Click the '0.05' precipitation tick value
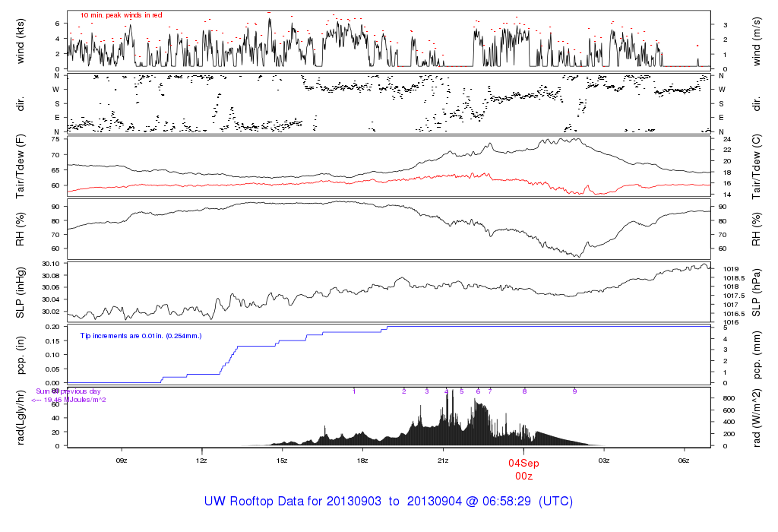The image size is (778, 532). click(x=52, y=369)
